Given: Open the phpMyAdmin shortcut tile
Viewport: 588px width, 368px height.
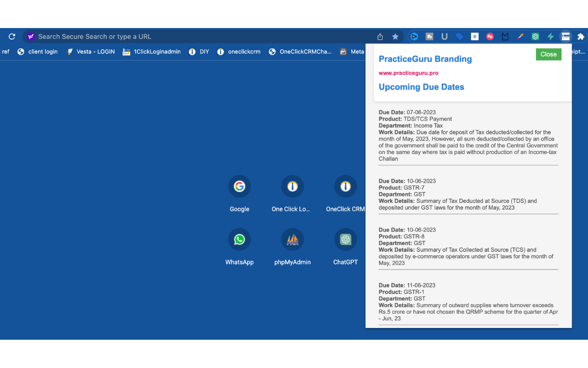Looking at the screenshot, I should [292, 247].
